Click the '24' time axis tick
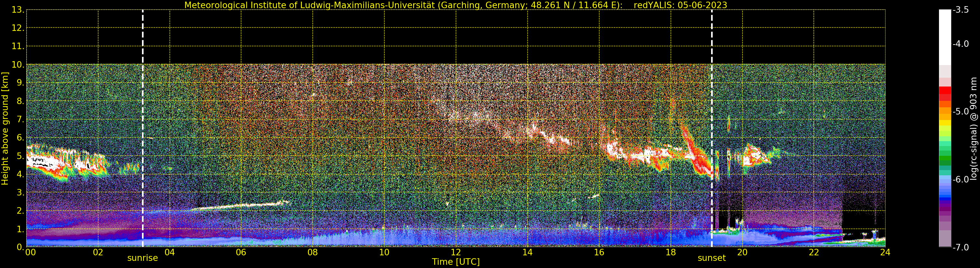The width and height of the screenshot is (980, 268). [885, 252]
